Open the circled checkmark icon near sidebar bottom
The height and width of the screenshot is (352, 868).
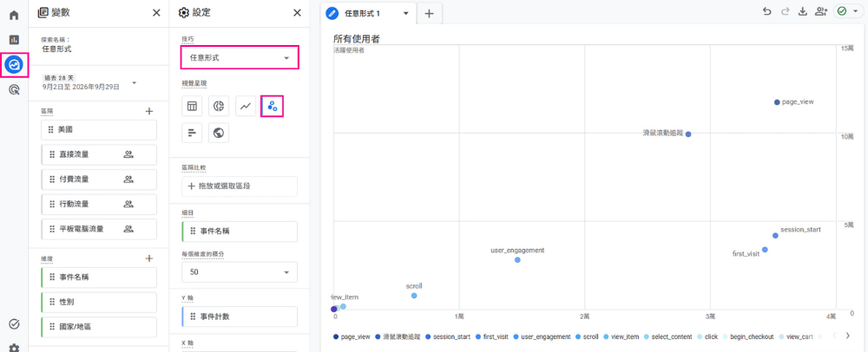[14, 323]
